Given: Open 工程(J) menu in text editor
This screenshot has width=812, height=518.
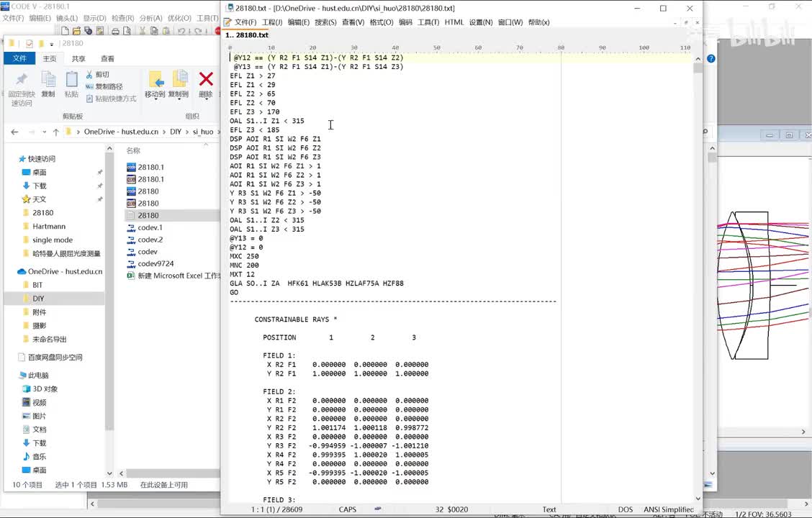Looking at the screenshot, I should tap(272, 22).
